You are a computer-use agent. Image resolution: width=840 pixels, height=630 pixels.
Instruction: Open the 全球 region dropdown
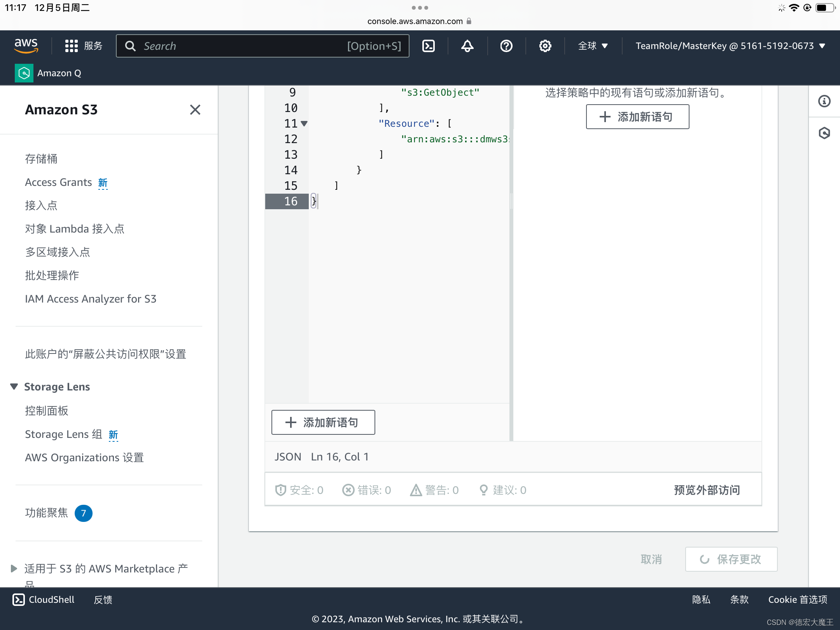pyautogui.click(x=593, y=46)
